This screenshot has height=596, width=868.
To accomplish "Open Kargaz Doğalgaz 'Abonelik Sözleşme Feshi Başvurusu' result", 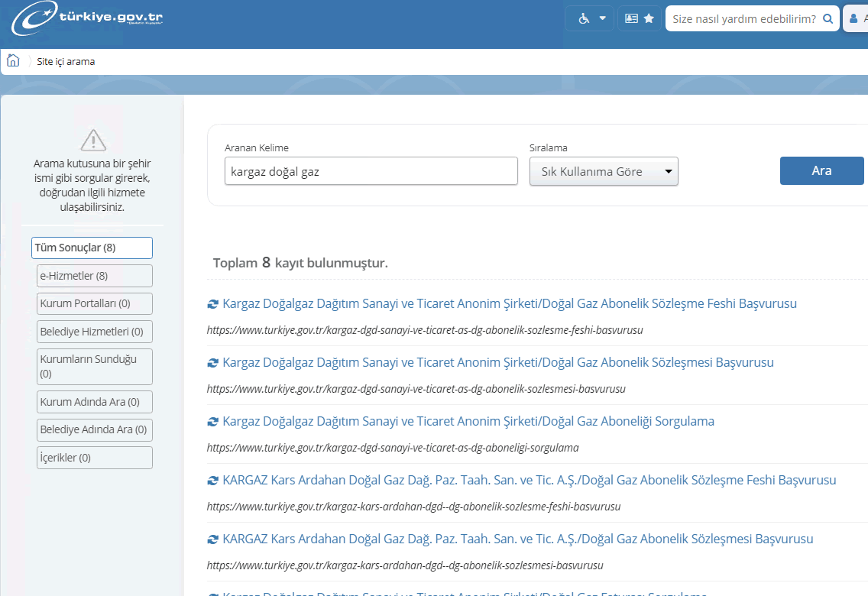I will [x=510, y=303].
